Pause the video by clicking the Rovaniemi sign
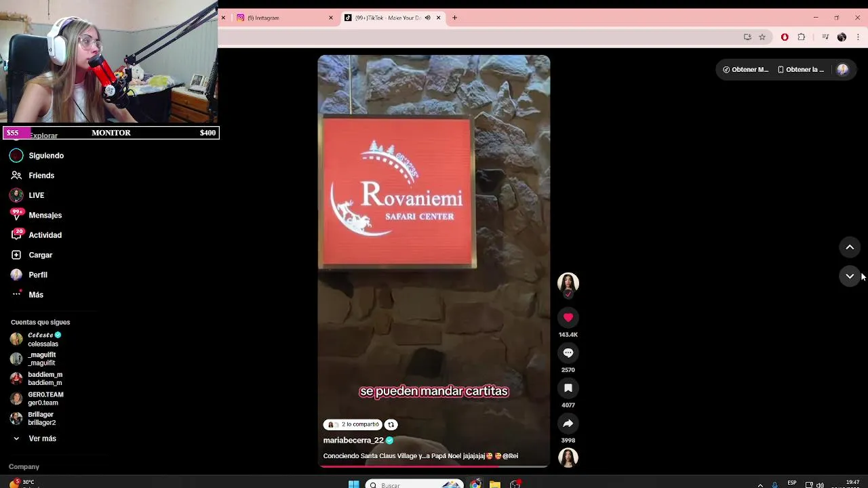Viewport: 868px width, 488px height. point(397,192)
